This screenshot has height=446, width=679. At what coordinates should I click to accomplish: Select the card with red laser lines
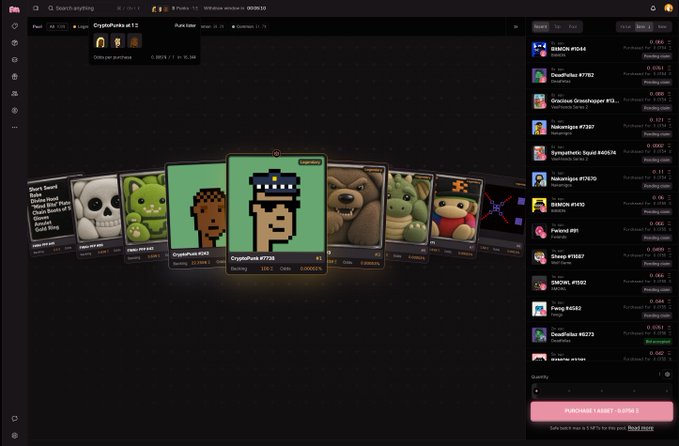503,217
